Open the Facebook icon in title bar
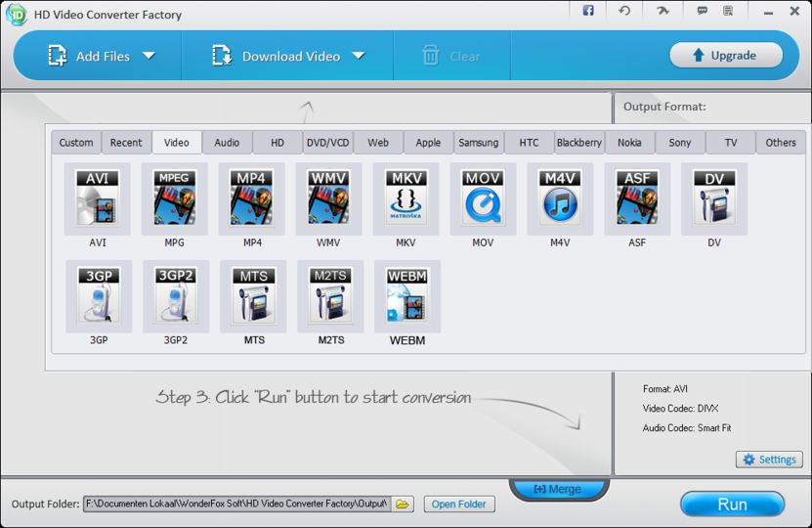 click(588, 11)
